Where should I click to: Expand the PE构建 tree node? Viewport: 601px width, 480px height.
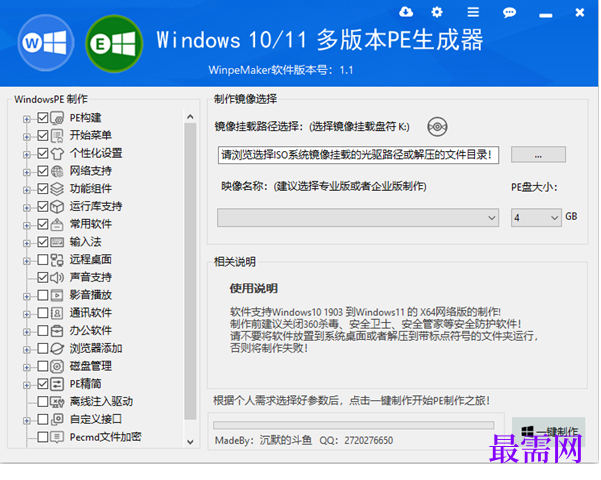coord(26,119)
